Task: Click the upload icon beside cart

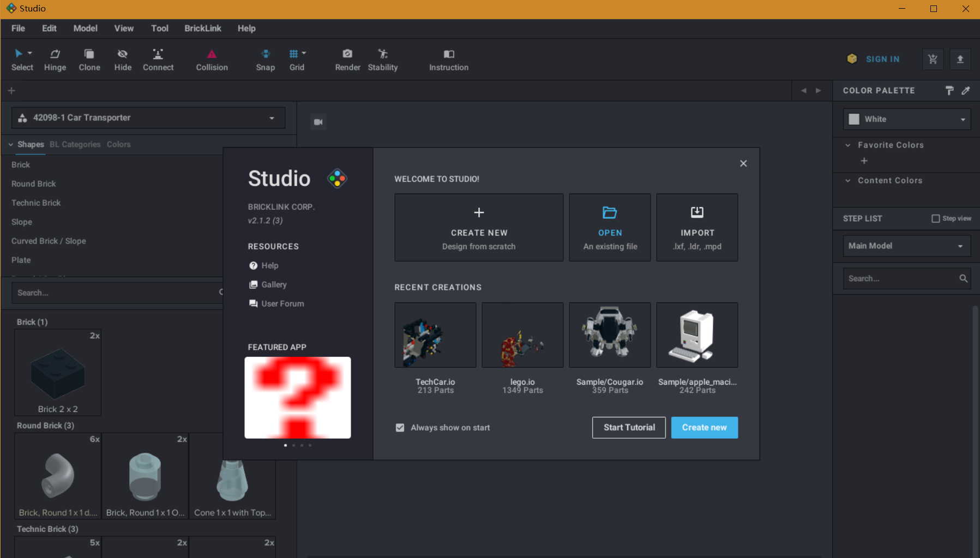Action: (960, 59)
